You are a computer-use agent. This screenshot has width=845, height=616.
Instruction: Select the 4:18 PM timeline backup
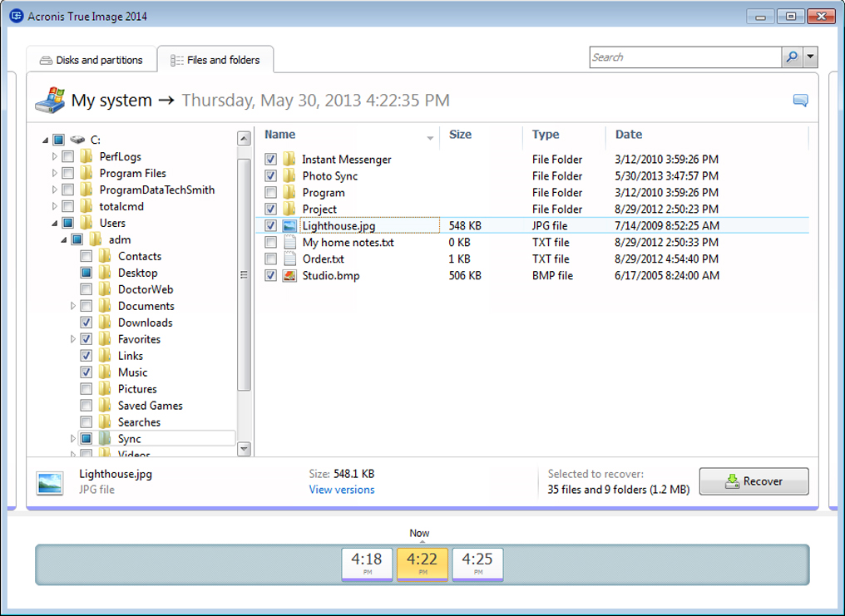pyautogui.click(x=367, y=563)
